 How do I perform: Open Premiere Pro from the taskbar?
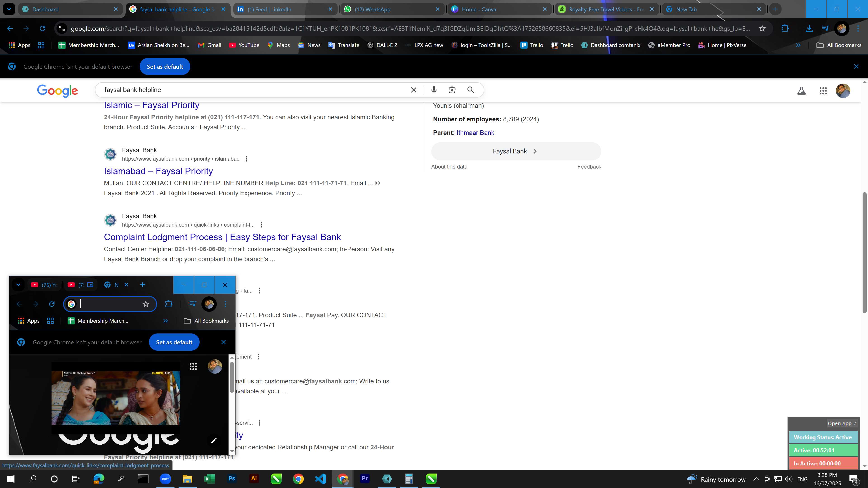pos(365,479)
